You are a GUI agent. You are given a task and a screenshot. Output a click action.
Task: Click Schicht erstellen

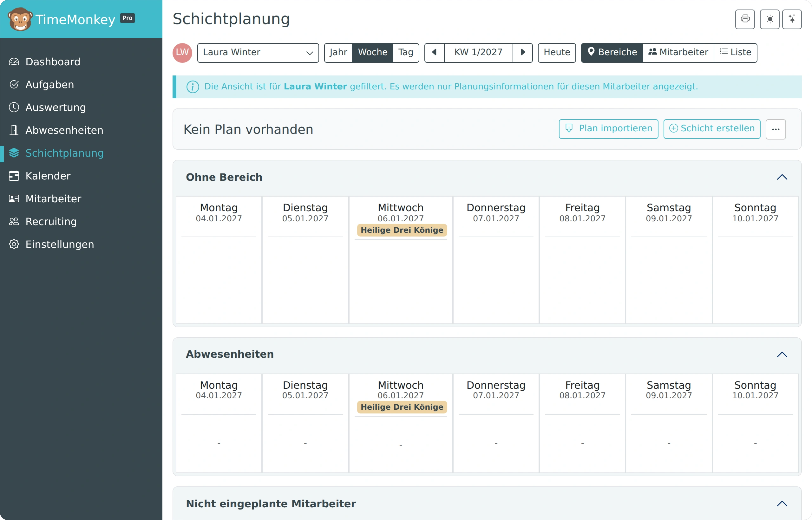pyautogui.click(x=712, y=129)
